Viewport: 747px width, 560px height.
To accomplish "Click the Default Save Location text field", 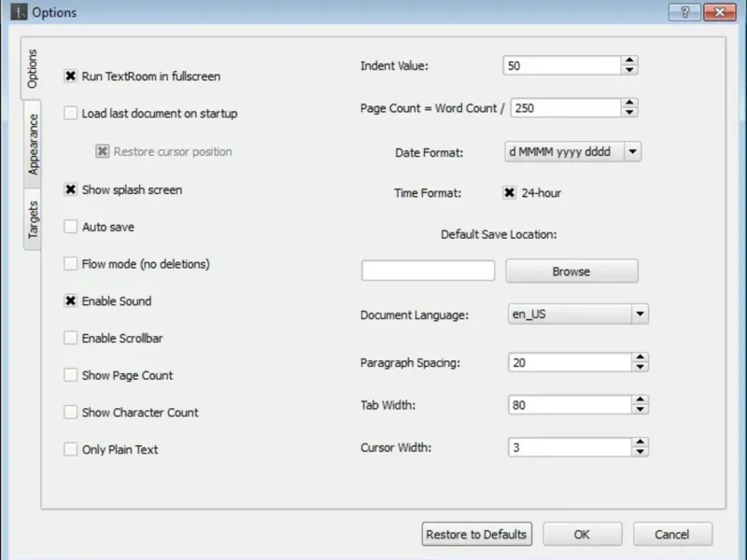I will 428,271.
